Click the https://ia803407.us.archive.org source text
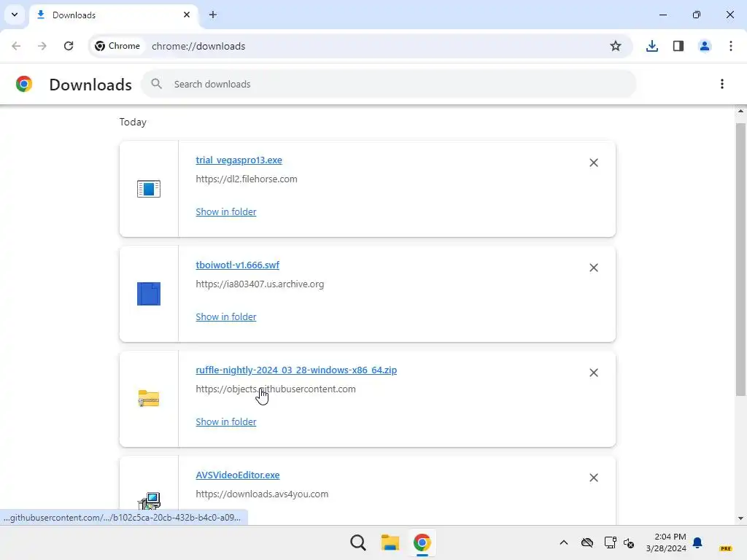Image resolution: width=747 pixels, height=560 pixels. tap(260, 284)
